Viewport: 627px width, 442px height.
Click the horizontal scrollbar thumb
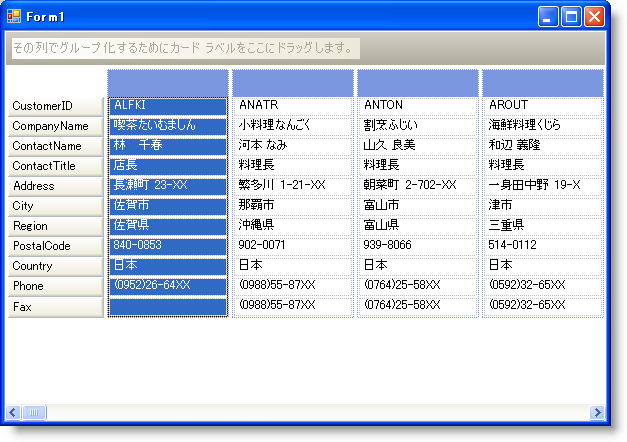[x=34, y=412]
